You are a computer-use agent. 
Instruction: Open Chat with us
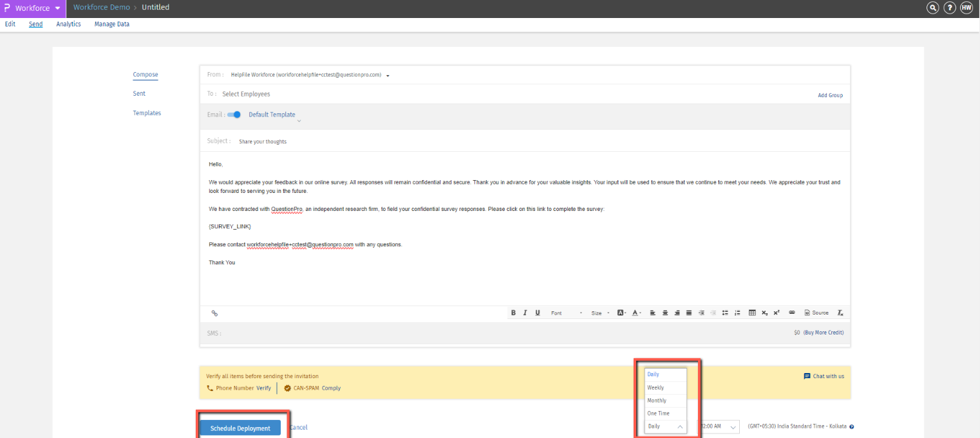(x=824, y=376)
